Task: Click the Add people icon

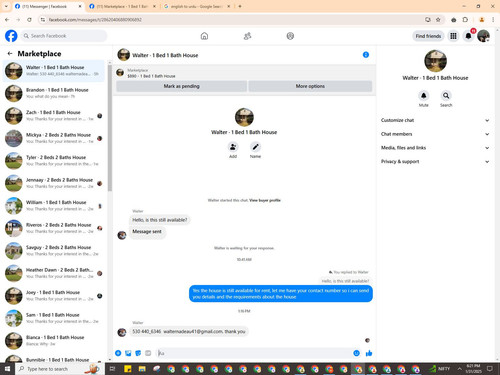Action: pyautogui.click(x=233, y=147)
